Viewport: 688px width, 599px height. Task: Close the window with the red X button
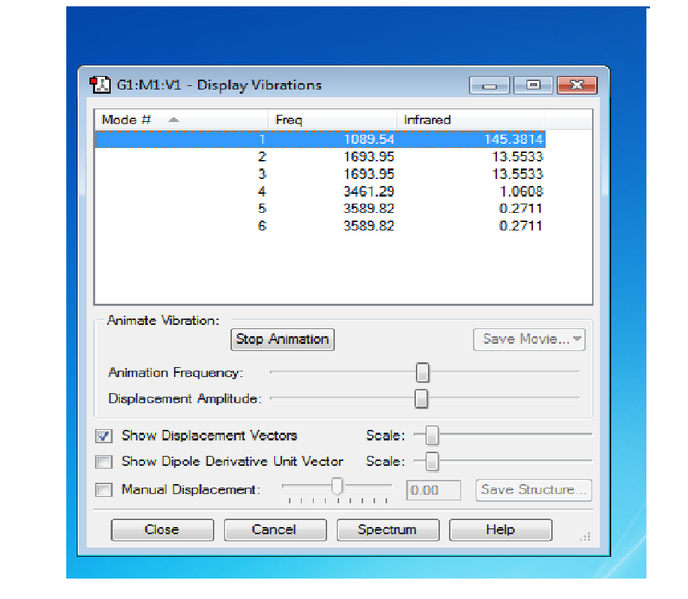pos(577,85)
